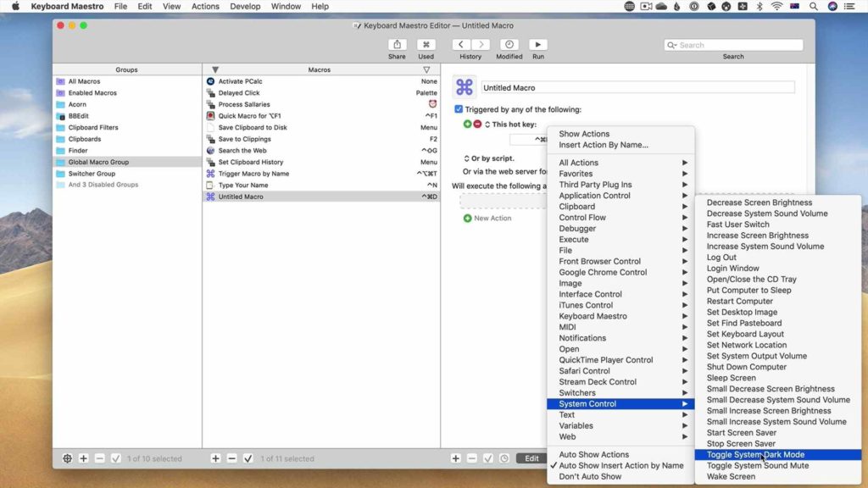Expand the Clipboard actions submenu
Screen dimensions: 868x488
pyautogui.click(x=620, y=207)
